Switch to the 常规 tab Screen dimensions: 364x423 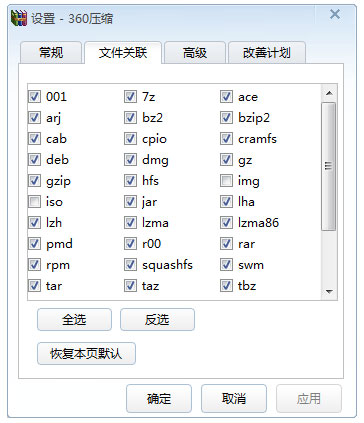(x=51, y=53)
